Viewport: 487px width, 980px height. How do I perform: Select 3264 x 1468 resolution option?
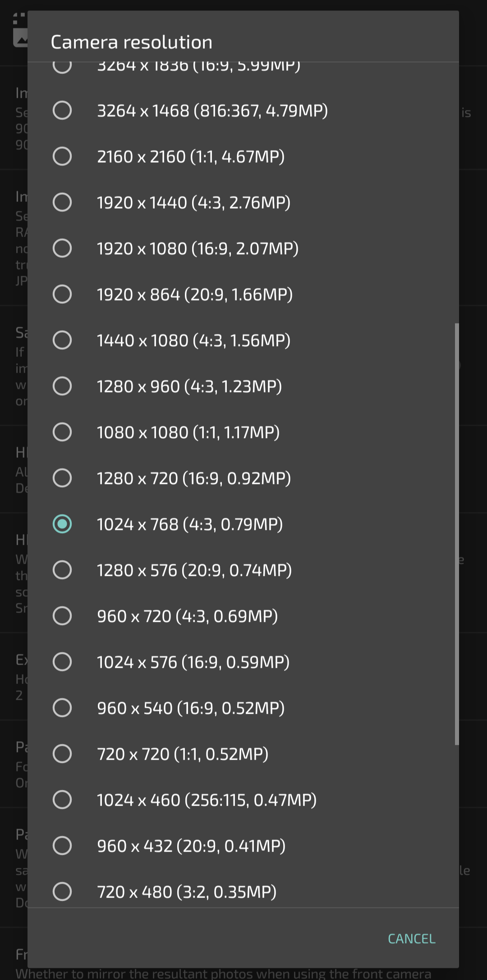(243, 110)
